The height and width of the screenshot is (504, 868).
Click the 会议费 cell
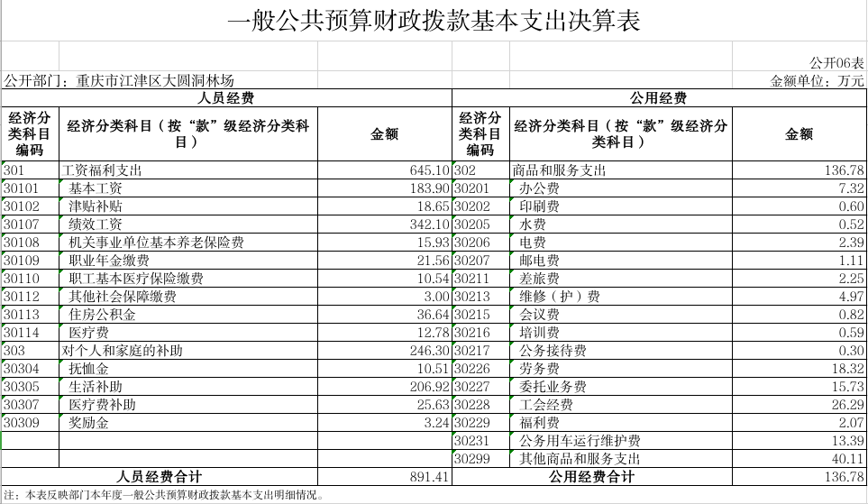click(x=621, y=315)
